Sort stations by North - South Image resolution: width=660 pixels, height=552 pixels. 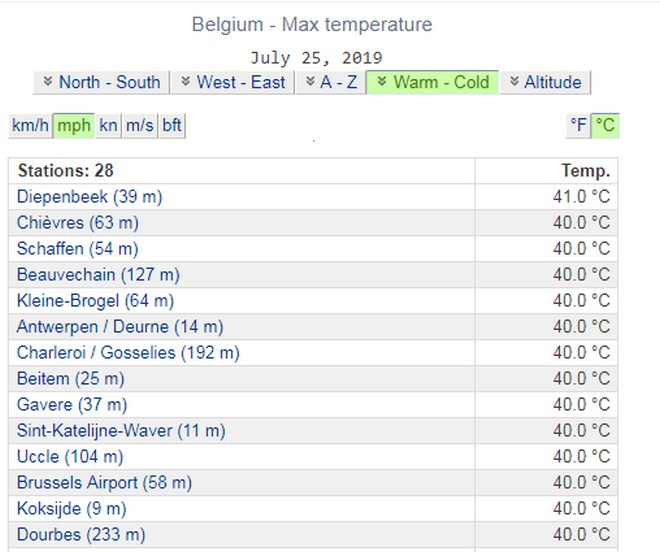coord(100,82)
